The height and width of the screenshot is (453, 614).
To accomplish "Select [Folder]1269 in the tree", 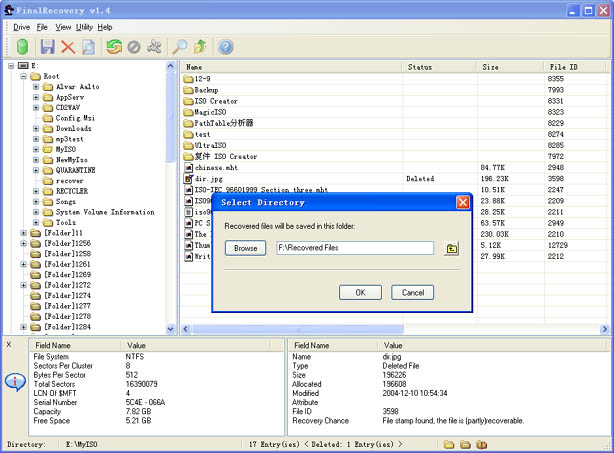I will click(67, 274).
